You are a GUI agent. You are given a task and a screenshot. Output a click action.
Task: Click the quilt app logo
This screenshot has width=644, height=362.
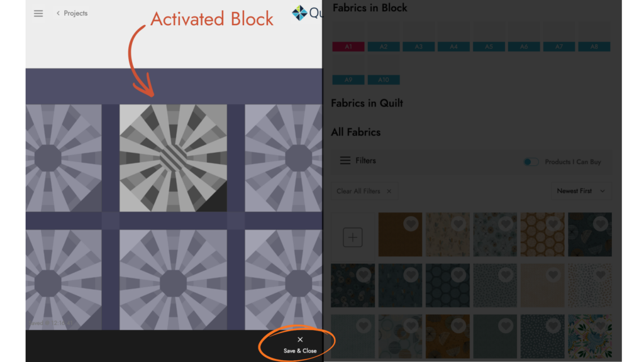pyautogui.click(x=299, y=13)
